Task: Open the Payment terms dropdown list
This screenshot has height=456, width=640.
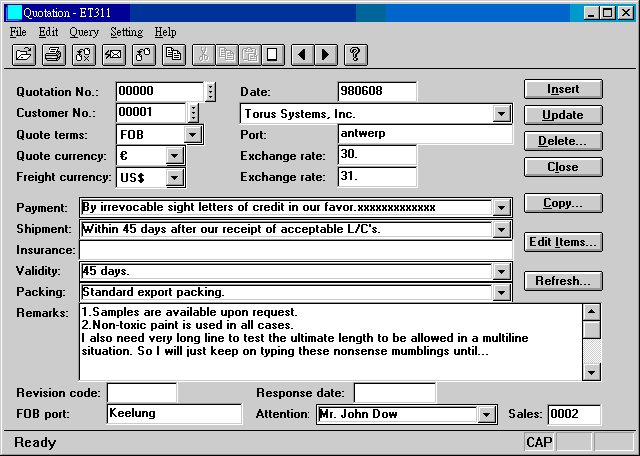Action: click(502, 207)
